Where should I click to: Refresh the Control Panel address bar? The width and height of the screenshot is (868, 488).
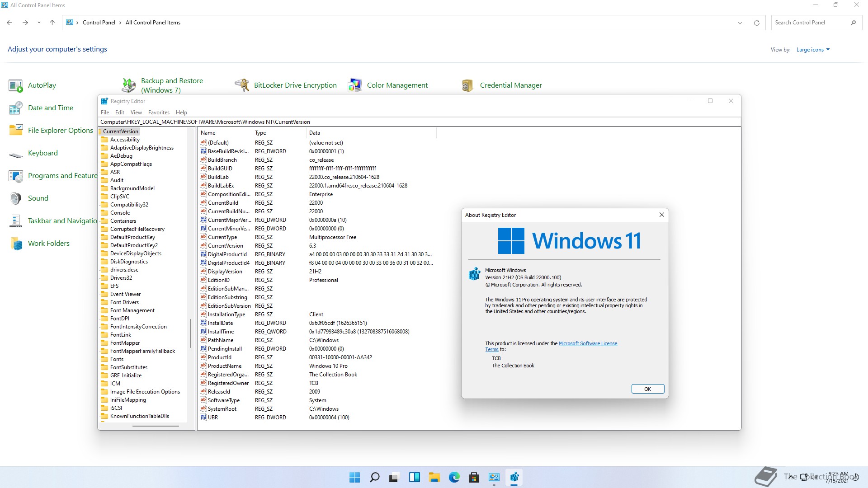(756, 23)
